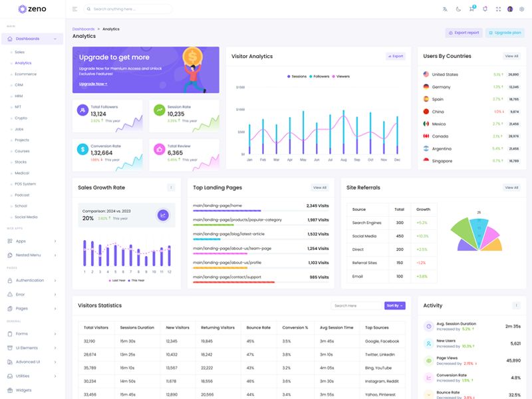Open the language translation icon
Viewport: 532px width, 399px height.
445,9
